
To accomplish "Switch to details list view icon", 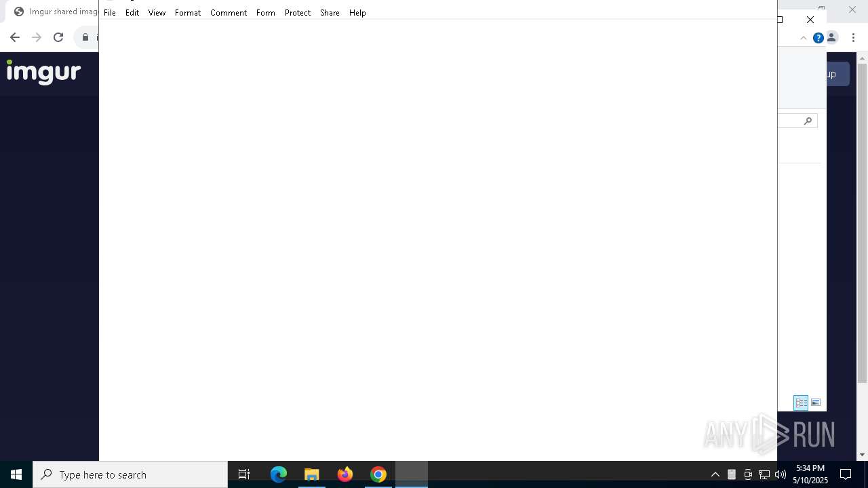I will coord(801,403).
